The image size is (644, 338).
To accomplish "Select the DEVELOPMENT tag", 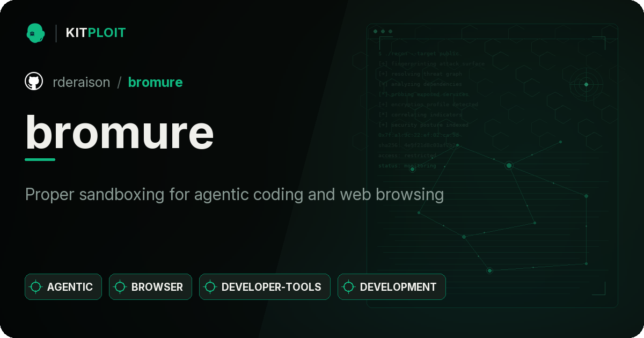I will [x=391, y=287].
